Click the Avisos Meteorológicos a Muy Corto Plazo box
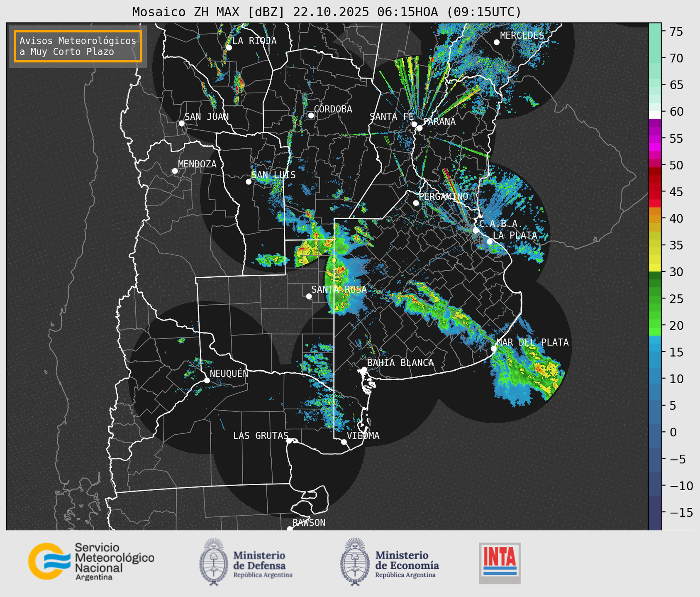Image resolution: width=700 pixels, height=597 pixels. click(78, 46)
